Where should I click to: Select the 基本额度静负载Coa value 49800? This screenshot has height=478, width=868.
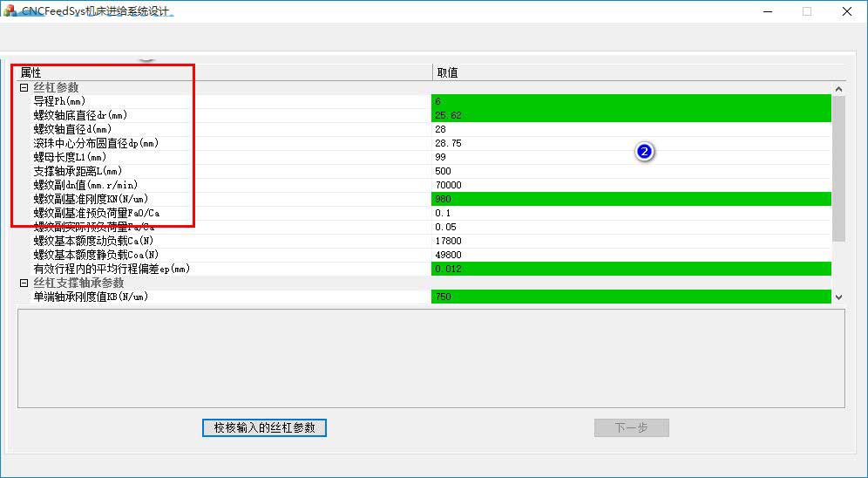[x=631, y=255]
